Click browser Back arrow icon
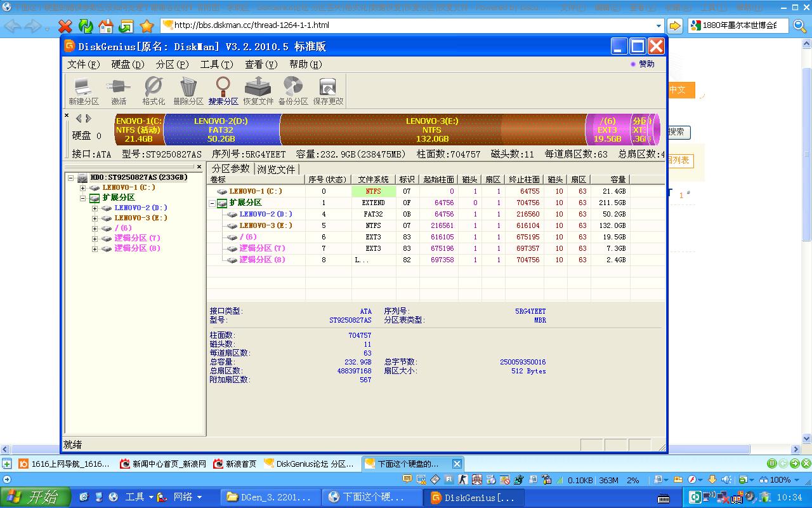The image size is (812, 508). (12, 26)
